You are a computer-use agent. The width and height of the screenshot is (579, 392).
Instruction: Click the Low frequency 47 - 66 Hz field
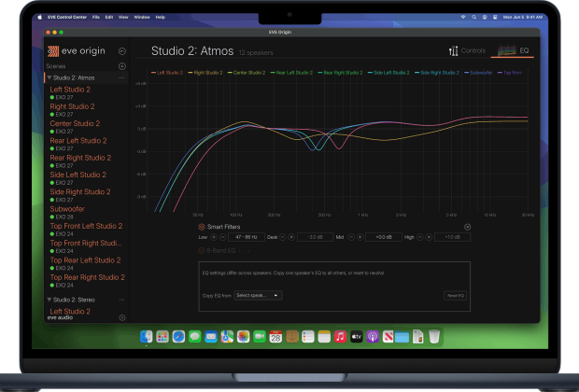click(247, 237)
